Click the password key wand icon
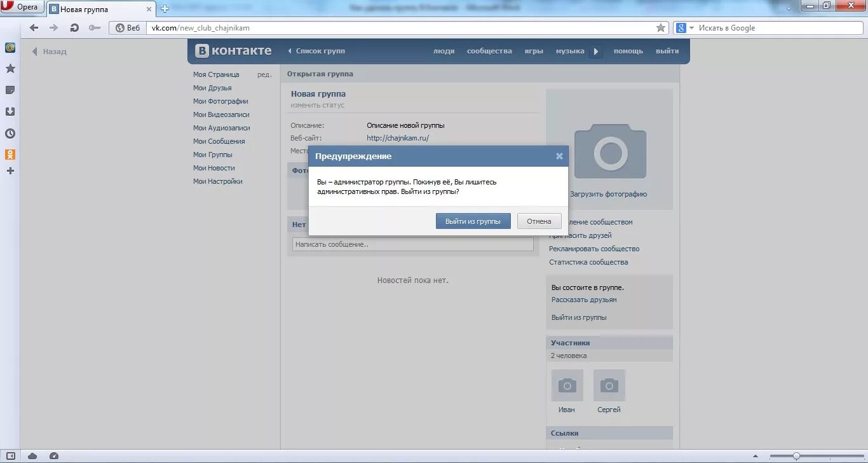This screenshot has height=463, width=868. [95, 28]
